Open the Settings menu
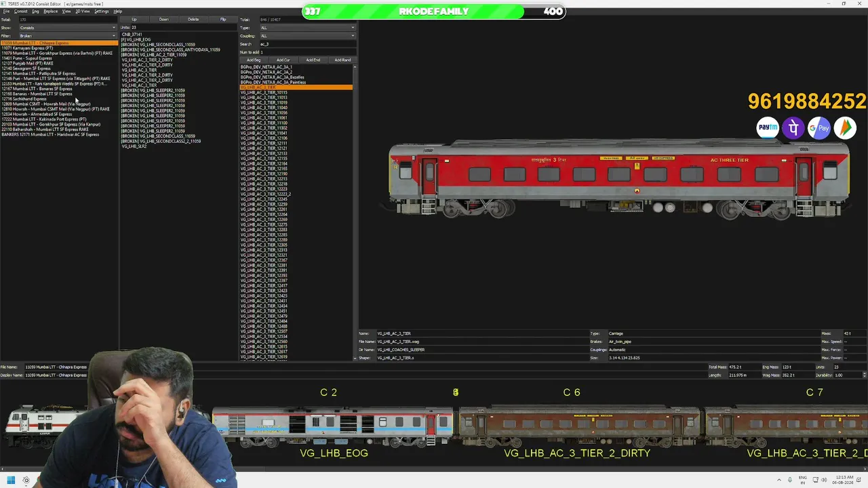 click(x=101, y=12)
